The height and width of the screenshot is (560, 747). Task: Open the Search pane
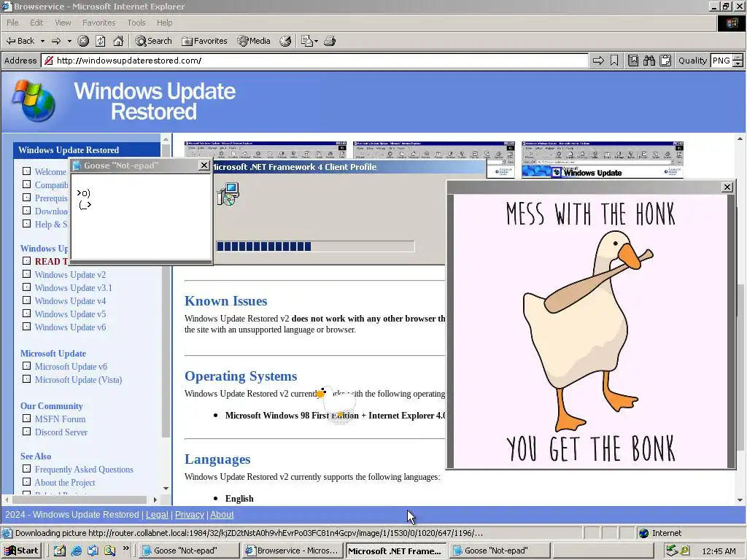click(153, 41)
